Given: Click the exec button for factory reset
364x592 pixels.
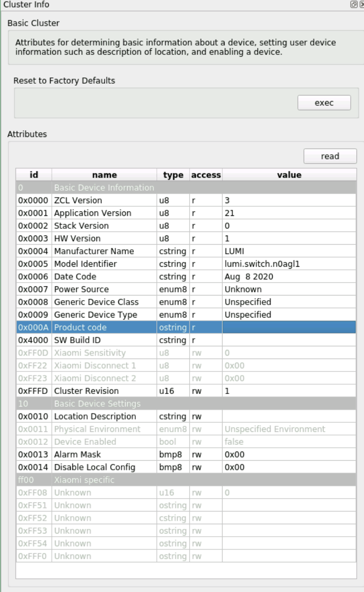Looking at the screenshot, I should (x=324, y=103).
